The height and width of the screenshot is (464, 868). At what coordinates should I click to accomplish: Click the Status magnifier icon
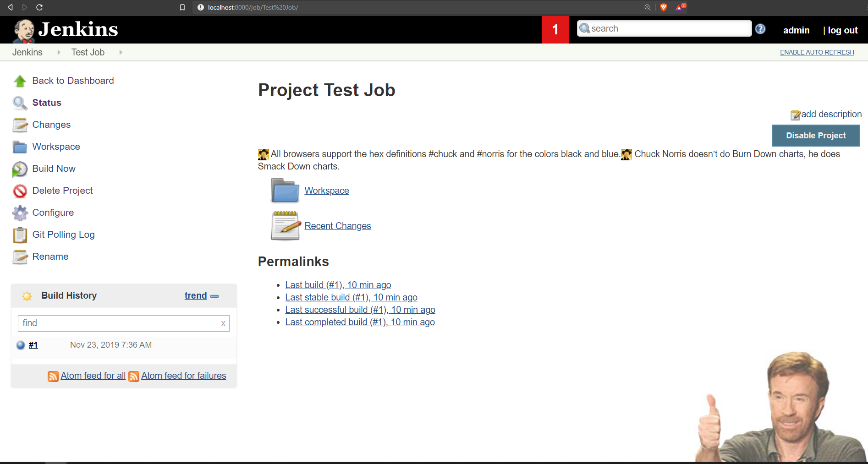20,103
